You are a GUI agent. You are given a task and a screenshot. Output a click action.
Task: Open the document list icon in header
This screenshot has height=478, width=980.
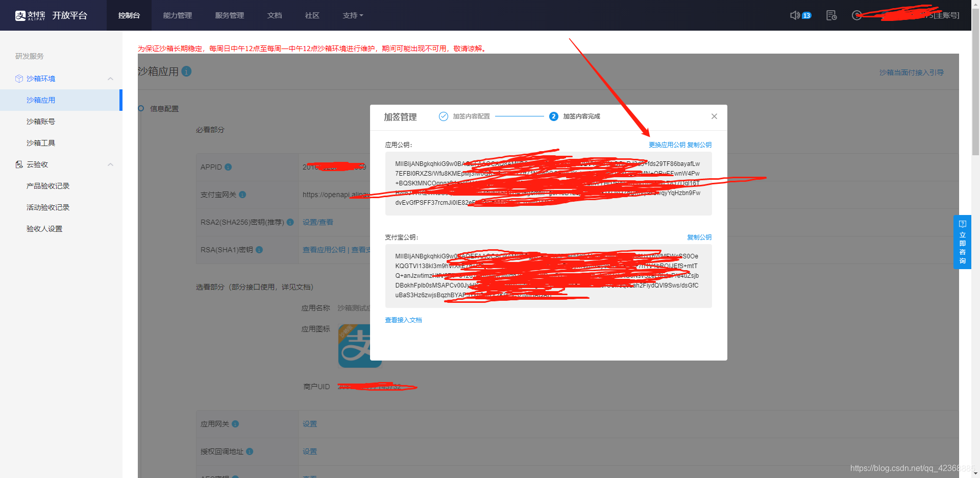[x=831, y=15]
